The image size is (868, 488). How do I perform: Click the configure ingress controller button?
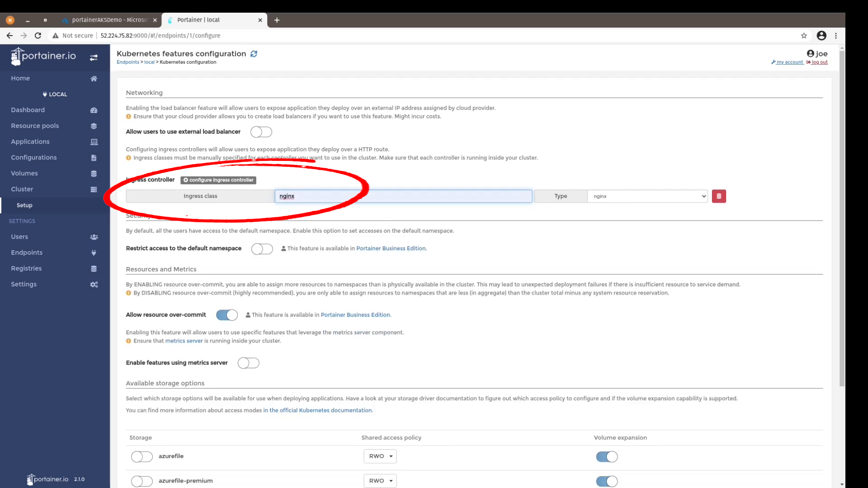tap(218, 180)
